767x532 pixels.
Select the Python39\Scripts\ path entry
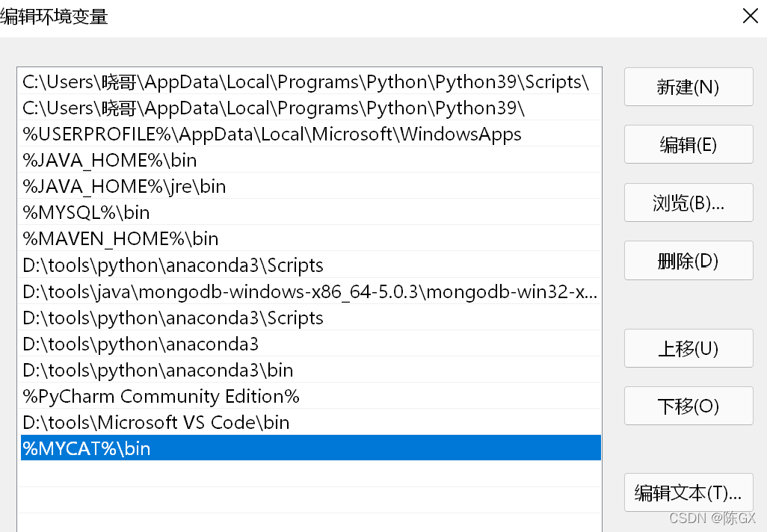(311, 81)
